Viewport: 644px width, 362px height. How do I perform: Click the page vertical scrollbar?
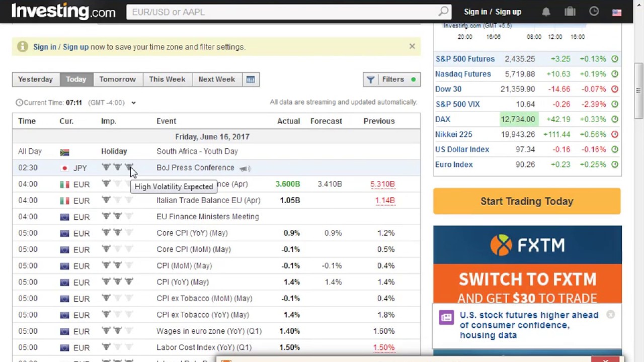tap(638, 90)
